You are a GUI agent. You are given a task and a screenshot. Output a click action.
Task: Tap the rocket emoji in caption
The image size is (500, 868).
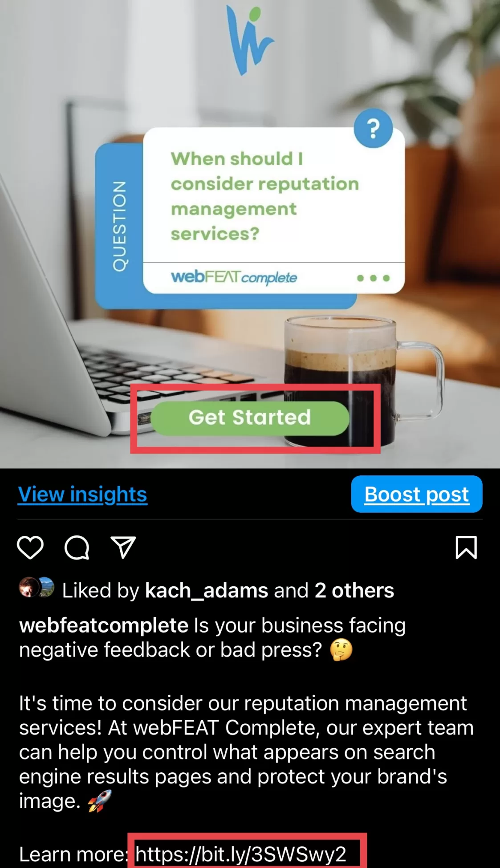(99, 801)
